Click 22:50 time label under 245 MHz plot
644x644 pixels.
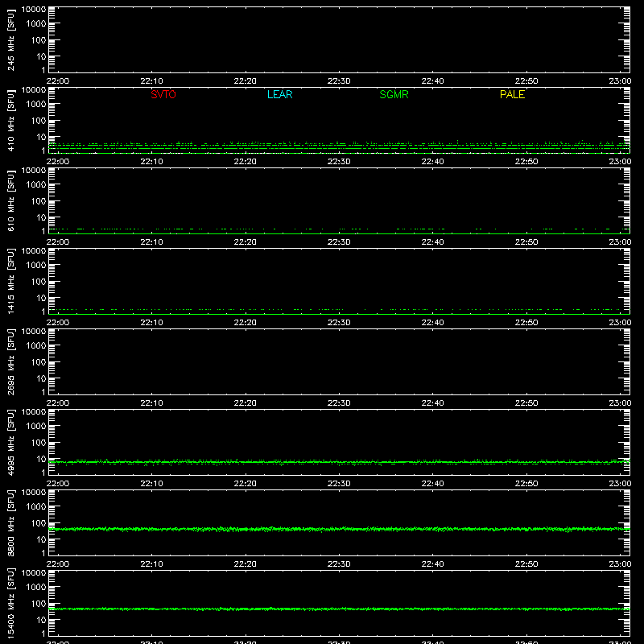(526, 81)
